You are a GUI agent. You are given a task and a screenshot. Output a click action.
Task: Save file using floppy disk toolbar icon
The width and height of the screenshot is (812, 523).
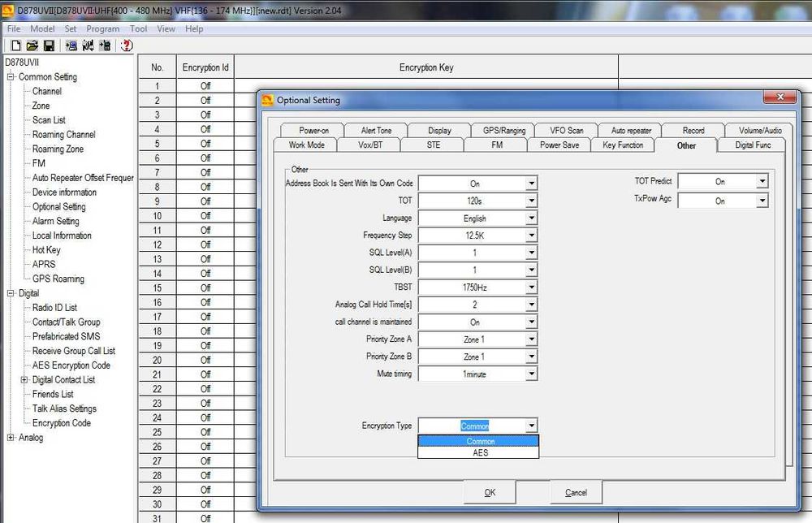point(49,45)
